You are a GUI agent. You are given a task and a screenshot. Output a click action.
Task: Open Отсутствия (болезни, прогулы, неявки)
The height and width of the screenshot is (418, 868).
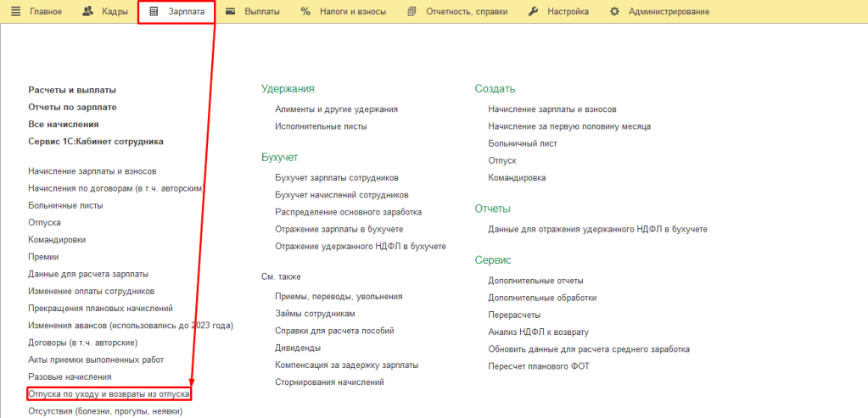tap(105, 411)
